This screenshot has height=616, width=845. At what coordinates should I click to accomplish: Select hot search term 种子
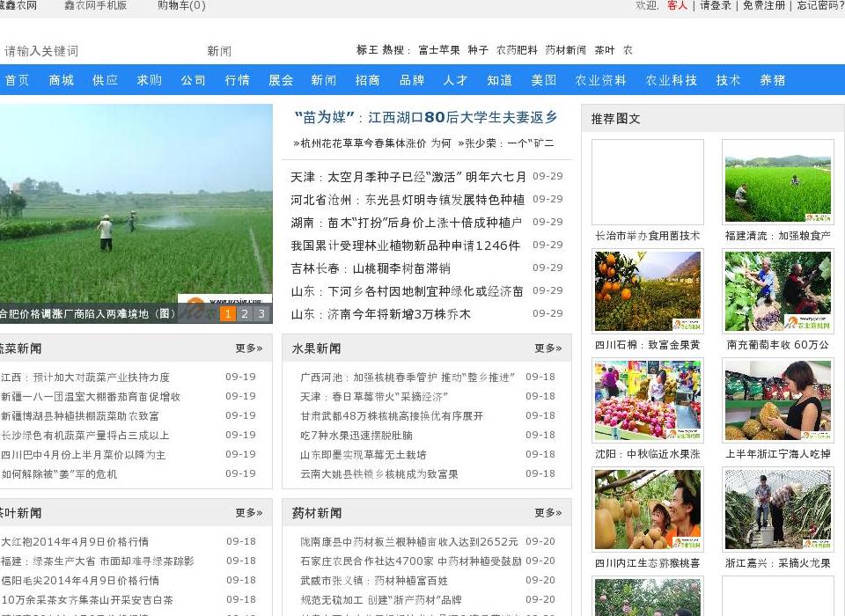[x=477, y=50]
